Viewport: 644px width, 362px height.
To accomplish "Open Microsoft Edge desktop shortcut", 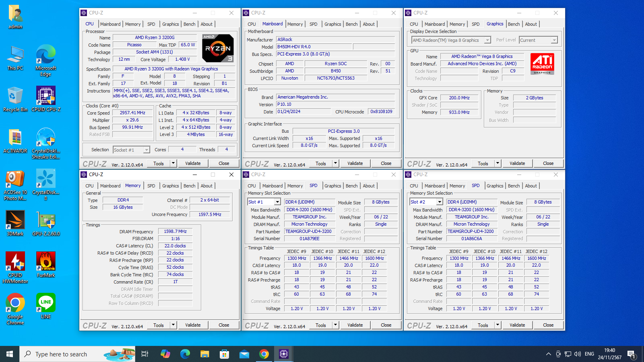I will coord(46,60).
